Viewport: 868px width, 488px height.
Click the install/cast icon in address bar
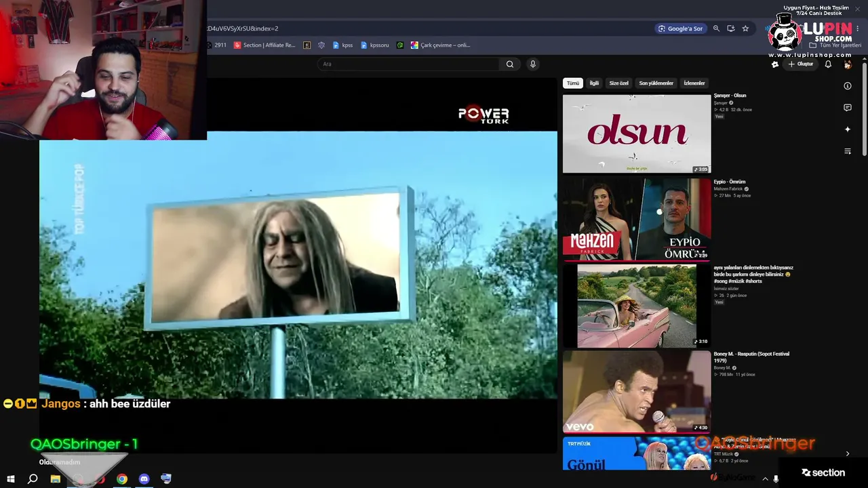pos(731,28)
